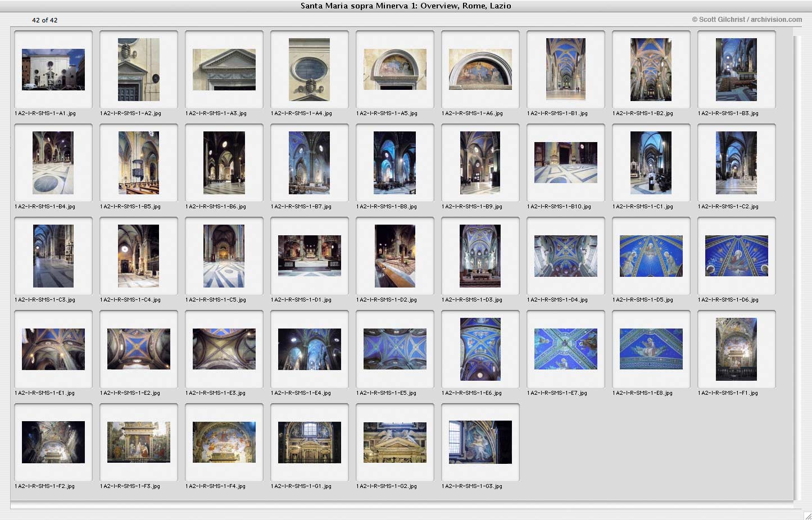Select thumbnail 1A2-I-R-SMS-1-B7.jpg
812x520 pixels.
click(310, 163)
